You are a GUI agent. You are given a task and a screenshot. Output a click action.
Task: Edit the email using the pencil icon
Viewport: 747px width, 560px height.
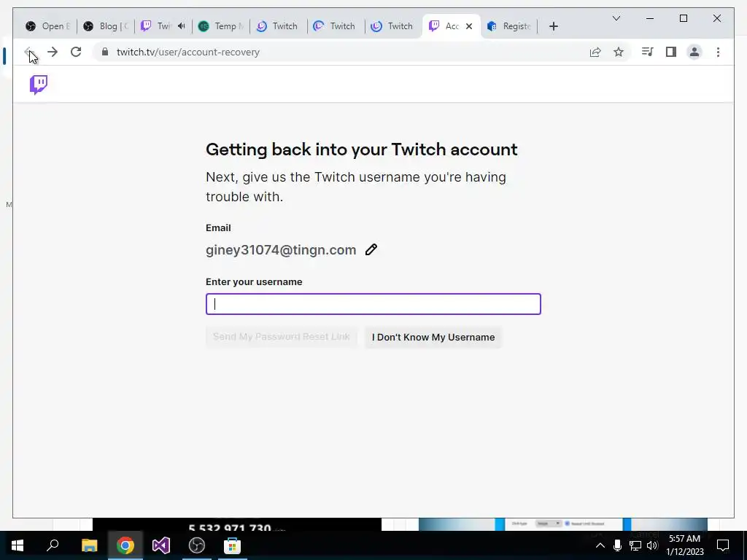click(371, 249)
